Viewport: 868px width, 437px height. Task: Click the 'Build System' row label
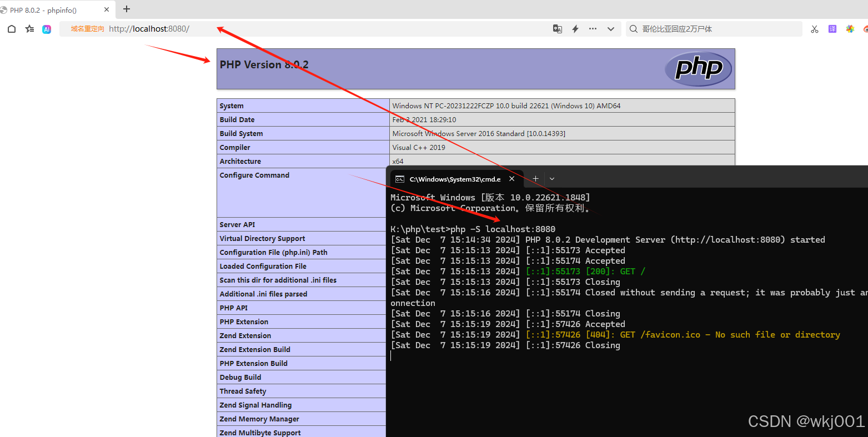[241, 134]
